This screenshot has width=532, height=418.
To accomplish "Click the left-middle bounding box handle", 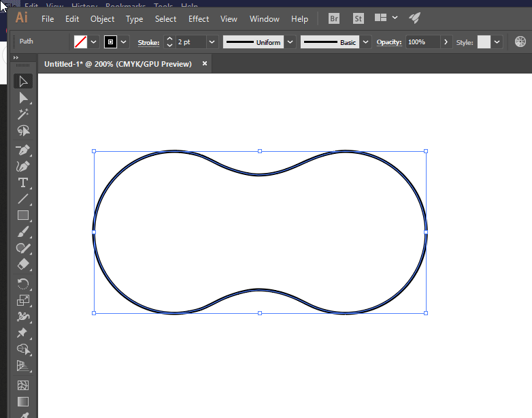I will [x=94, y=232].
